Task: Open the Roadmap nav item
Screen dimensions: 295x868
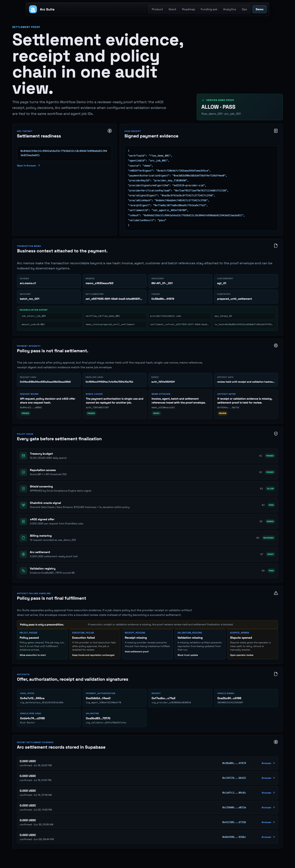Action: pos(188,9)
